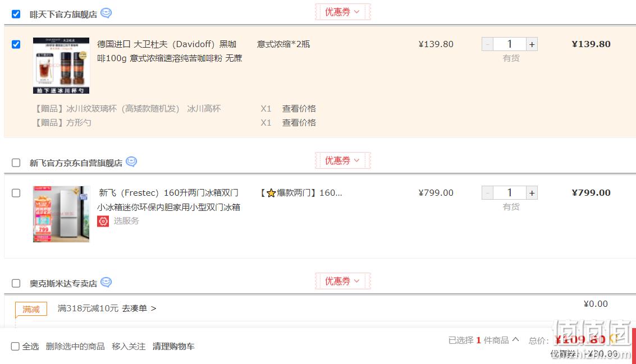Open the 新飞官方京东自营旗舰店 store link
The image size is (636, 364).
coord(76,163)
